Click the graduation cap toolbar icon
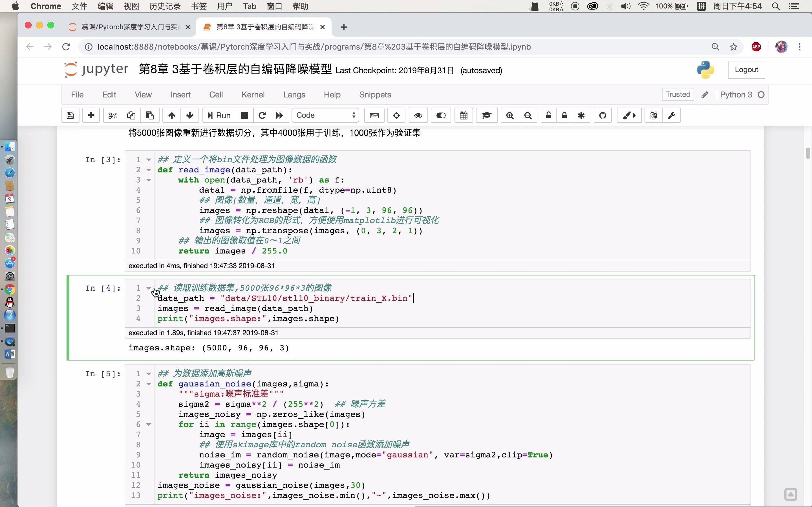Viewport: 812px width, 507px height. [x=487, y=115]
